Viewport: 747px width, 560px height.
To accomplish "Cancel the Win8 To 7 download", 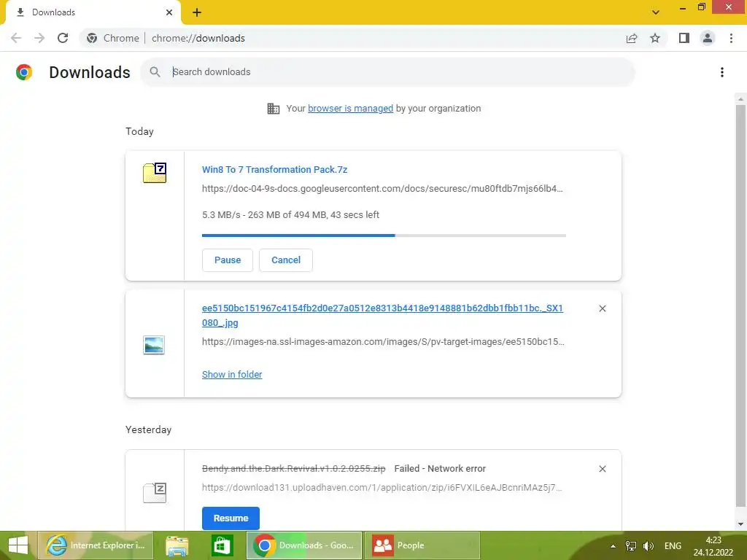I will pyautogui.click(x=286, y=260).
